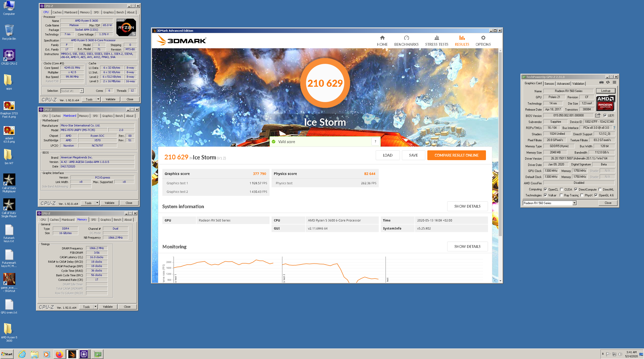Switch to Sensors tab in GPU-Z
This screenshot has height=359, width=644.
[x=549, y=83]
